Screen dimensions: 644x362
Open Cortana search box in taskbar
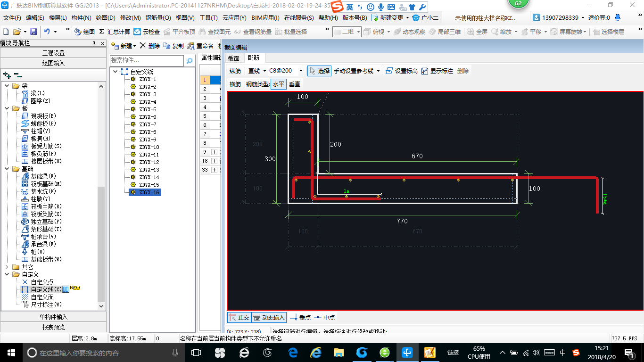(x=103, y=352)
